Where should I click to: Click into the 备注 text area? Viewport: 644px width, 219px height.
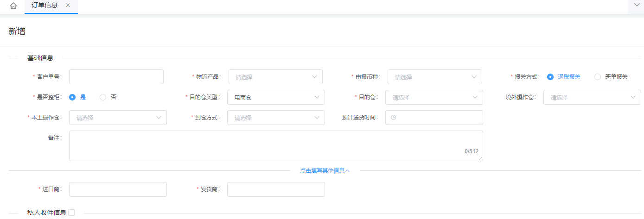pos(276,145)
